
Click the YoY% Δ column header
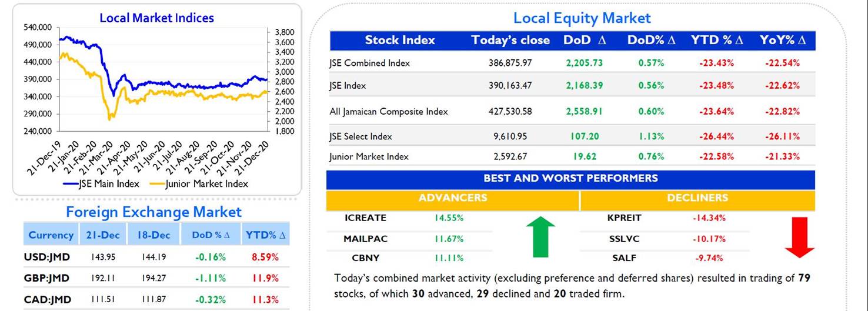click(x=783, y=40)
